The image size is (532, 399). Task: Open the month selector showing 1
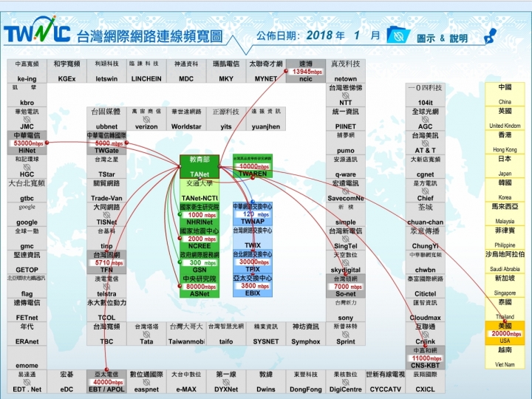click(x=357, y=35)
